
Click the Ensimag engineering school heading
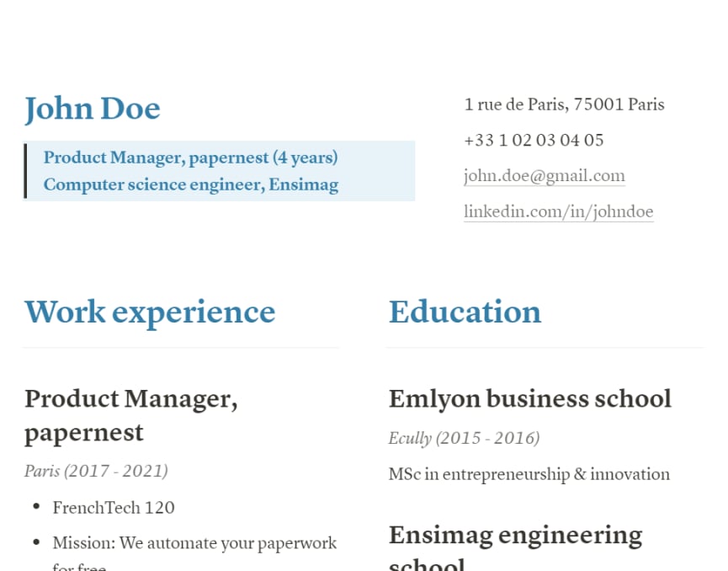[515, 547]
